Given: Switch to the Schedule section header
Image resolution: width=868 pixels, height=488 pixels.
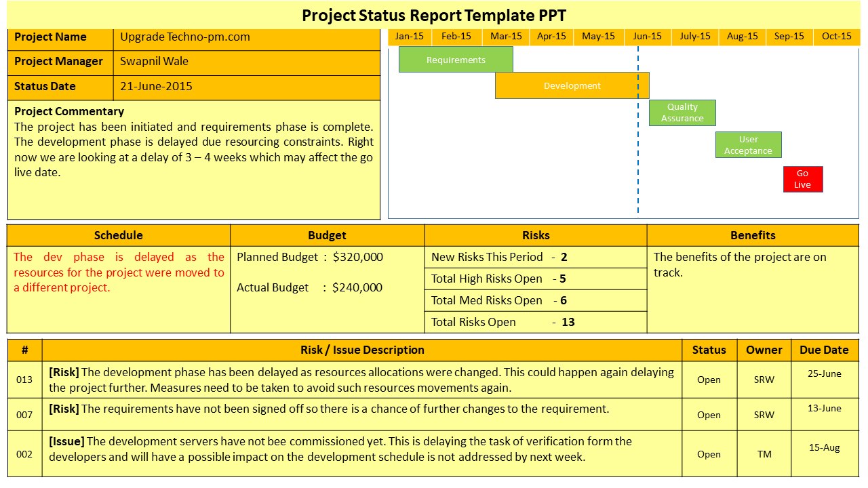Looking at the screenshot, I should [x=118, y=235].
